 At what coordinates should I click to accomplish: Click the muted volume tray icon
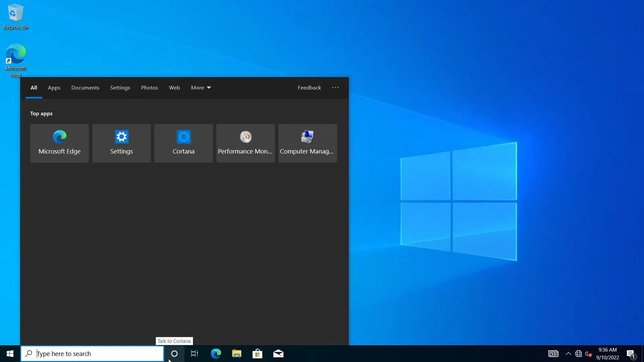[x=588, y=354]
